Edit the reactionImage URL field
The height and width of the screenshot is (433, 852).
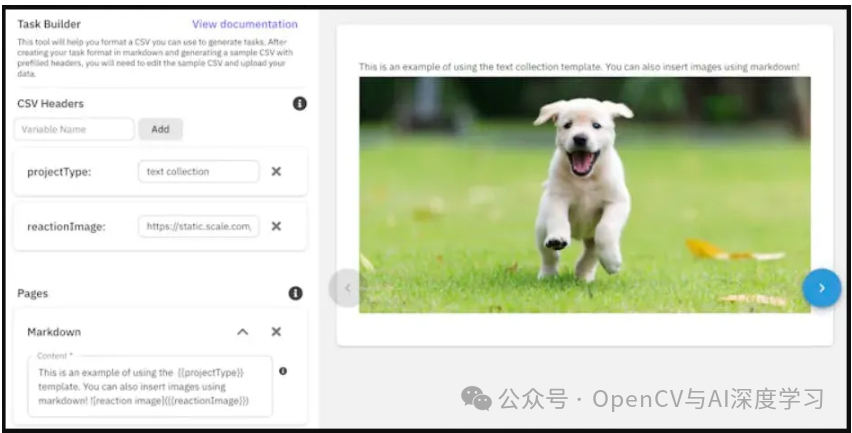point(199,227)
